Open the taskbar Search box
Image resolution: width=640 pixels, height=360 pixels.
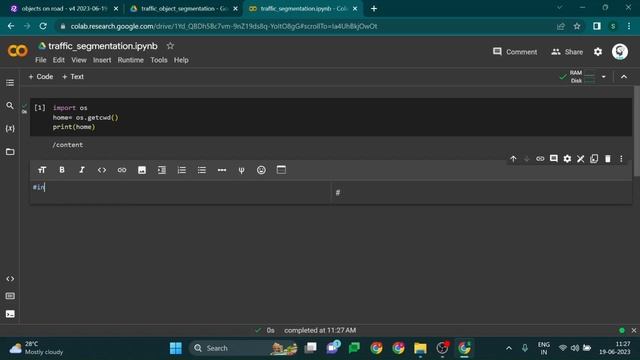pyautogui.click(x=244, y=348)
